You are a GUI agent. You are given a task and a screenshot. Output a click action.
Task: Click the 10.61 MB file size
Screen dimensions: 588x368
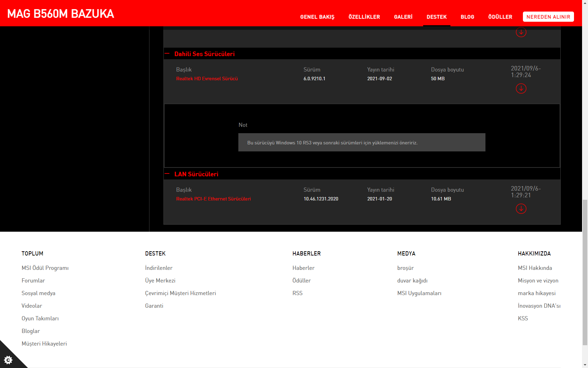441,199
